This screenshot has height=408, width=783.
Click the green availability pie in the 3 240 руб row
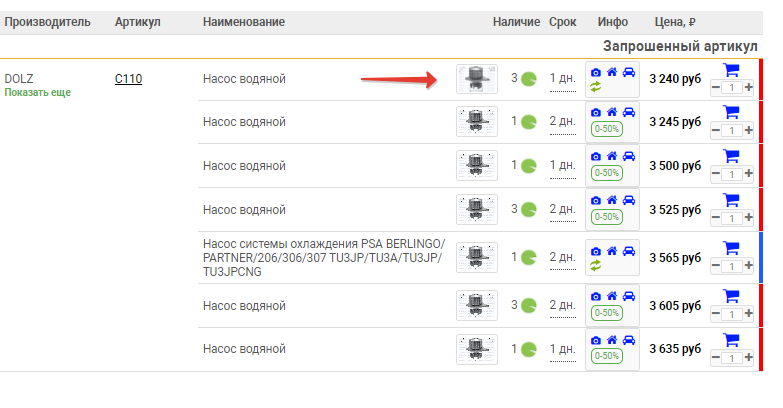530,78
